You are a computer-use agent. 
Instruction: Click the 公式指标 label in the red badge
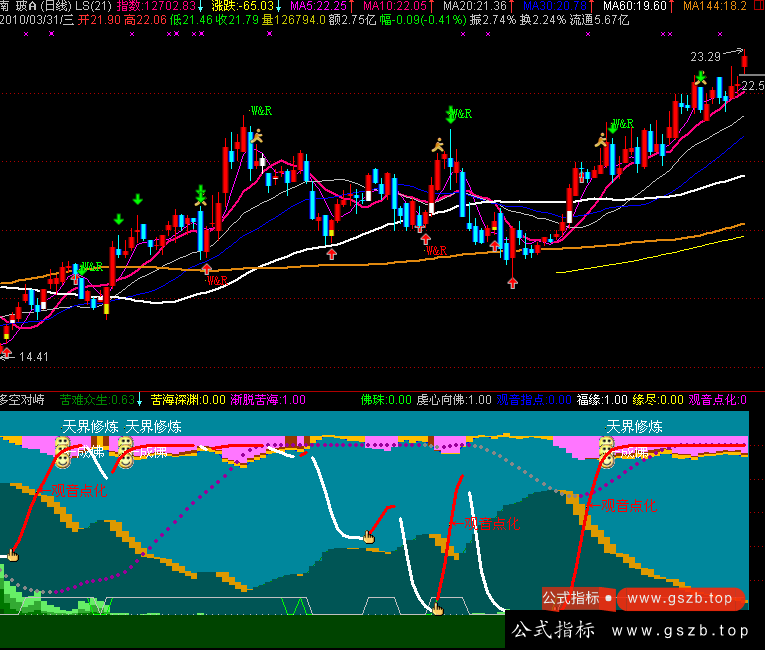[571, 598]
